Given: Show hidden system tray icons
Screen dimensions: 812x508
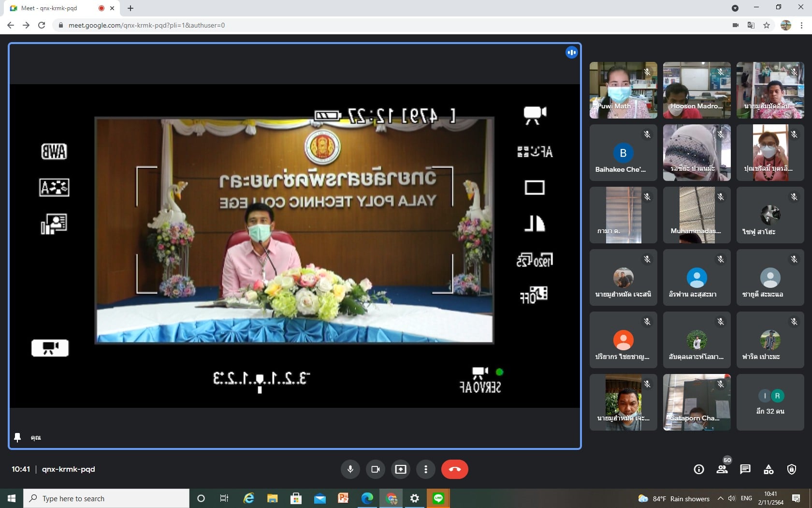Looking at the screenshot, I should click(x=721, y=498).
